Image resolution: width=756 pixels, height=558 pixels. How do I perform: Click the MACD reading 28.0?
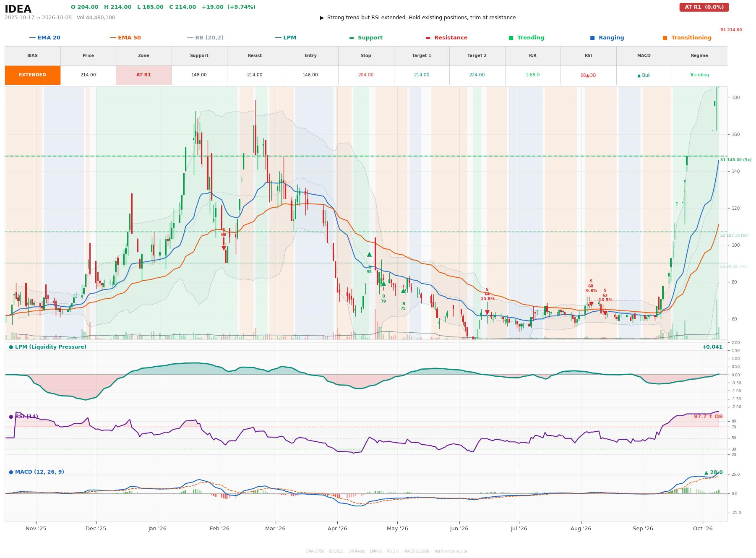click(x=713, y=472)
